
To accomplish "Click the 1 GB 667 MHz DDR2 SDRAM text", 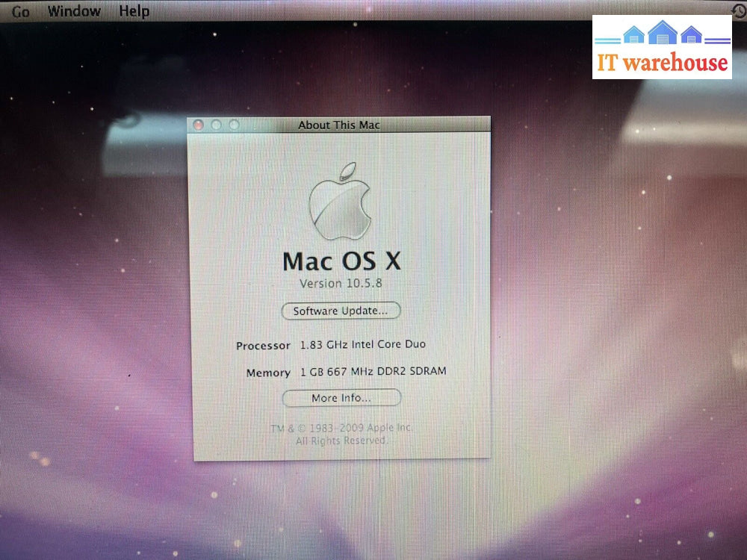I will [x=373, y=371].
